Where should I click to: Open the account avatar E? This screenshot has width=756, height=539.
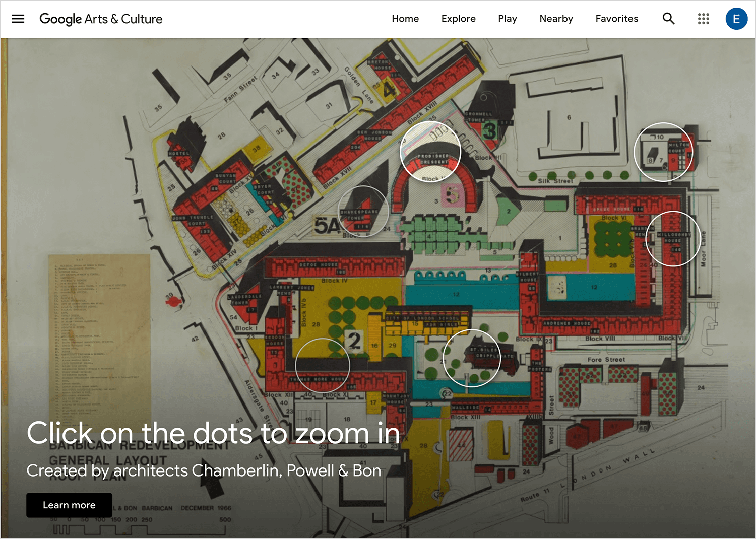tap(736, 19)
